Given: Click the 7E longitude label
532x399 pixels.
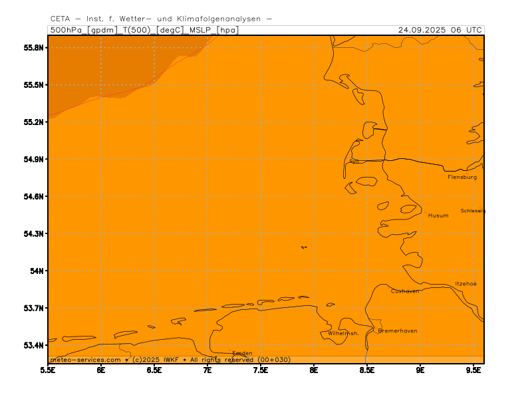Looking at the screenshot, I should click(x=207, y=370).
